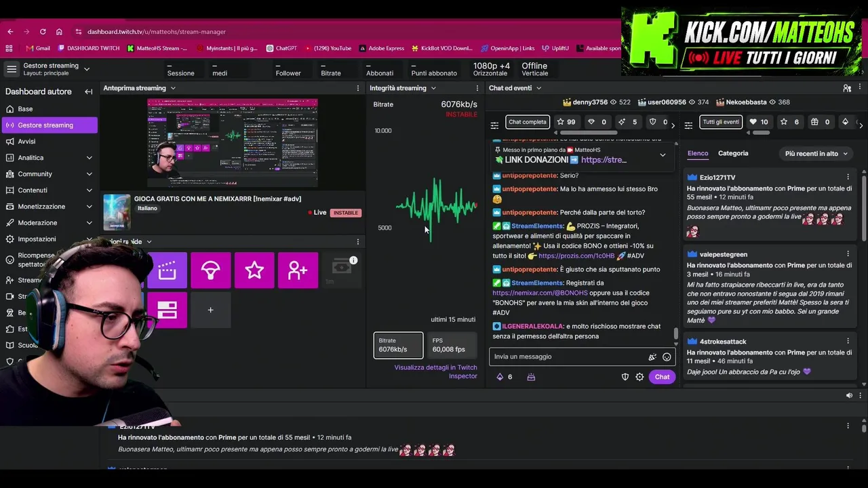The width and height of the screenshot is (868, 488).
Task: Open options for Ezio1271TV event card
Action: (x=848, y=177)
